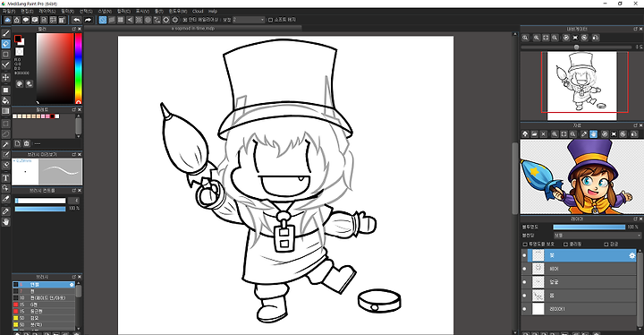This screenshot has width=644, height=335.
Task: Select the 레이어1 layer row
Action: 579,309
